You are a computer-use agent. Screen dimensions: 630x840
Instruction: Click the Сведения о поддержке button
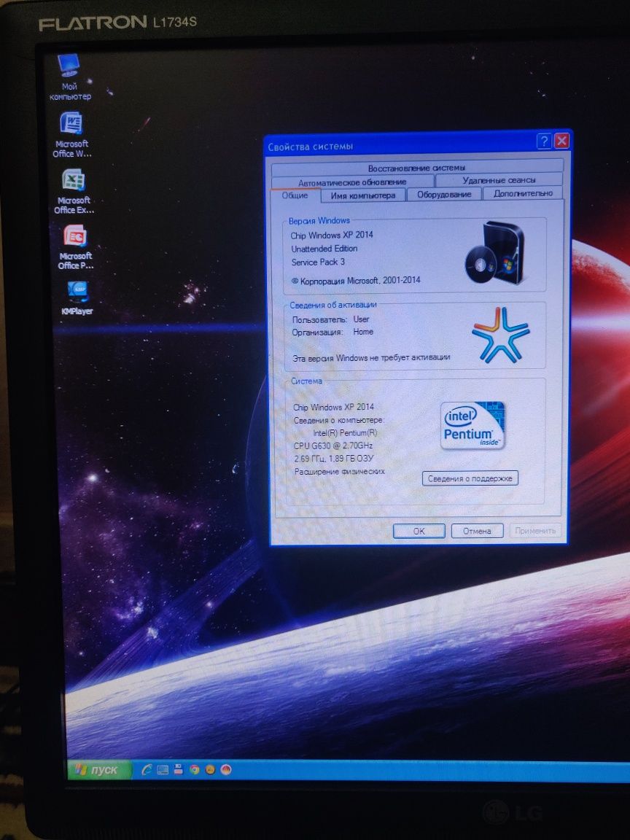point(470,478)
